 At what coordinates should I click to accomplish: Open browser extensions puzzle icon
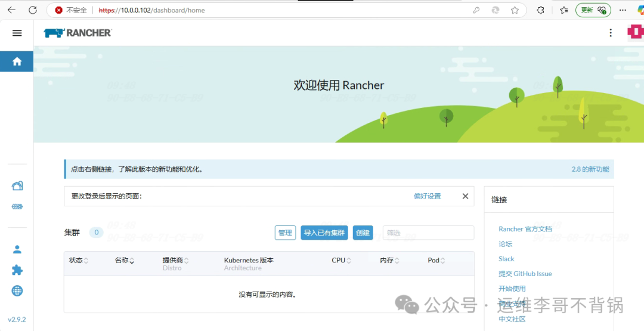(541, 10)
